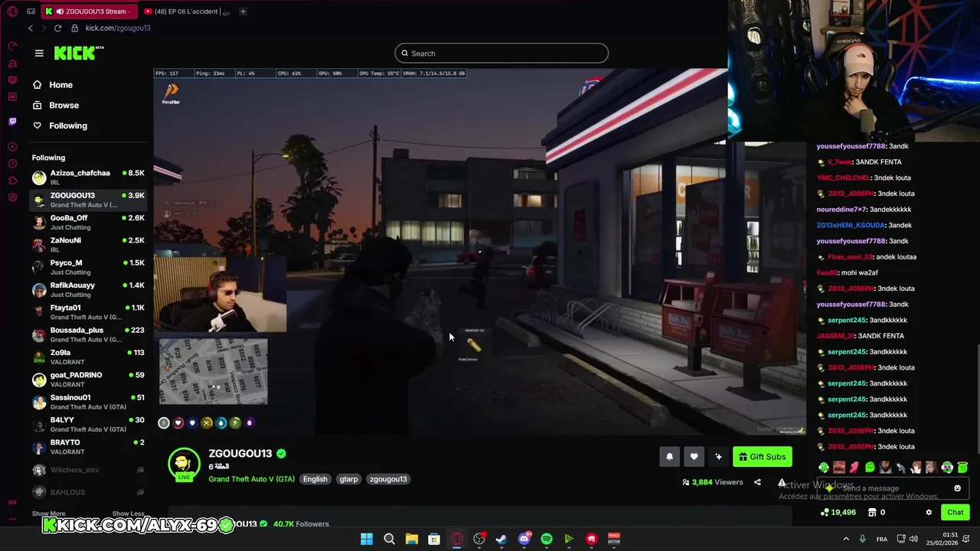Open chat settings gear icon
This screenshot has width=980, height=551.
[x=929, y=513]
